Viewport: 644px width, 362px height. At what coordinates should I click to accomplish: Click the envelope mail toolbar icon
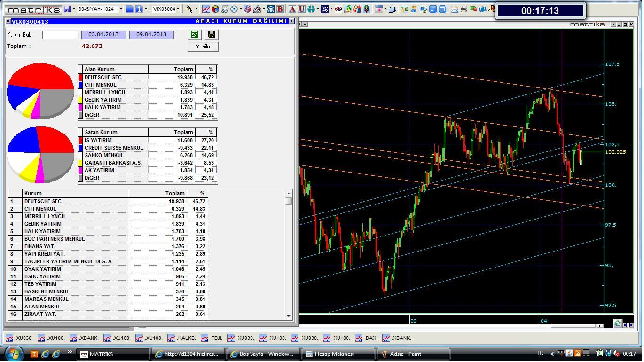coord(454,9)
